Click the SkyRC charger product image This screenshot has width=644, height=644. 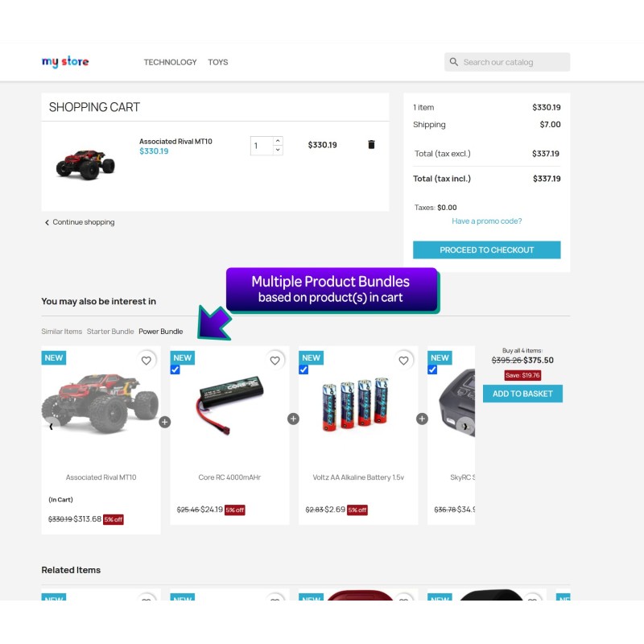tap(456, 402)
